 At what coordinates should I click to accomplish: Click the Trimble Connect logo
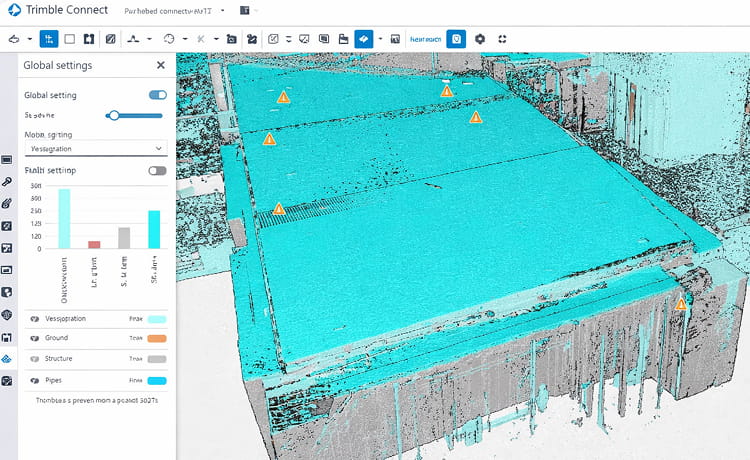(x=14, y=10)
